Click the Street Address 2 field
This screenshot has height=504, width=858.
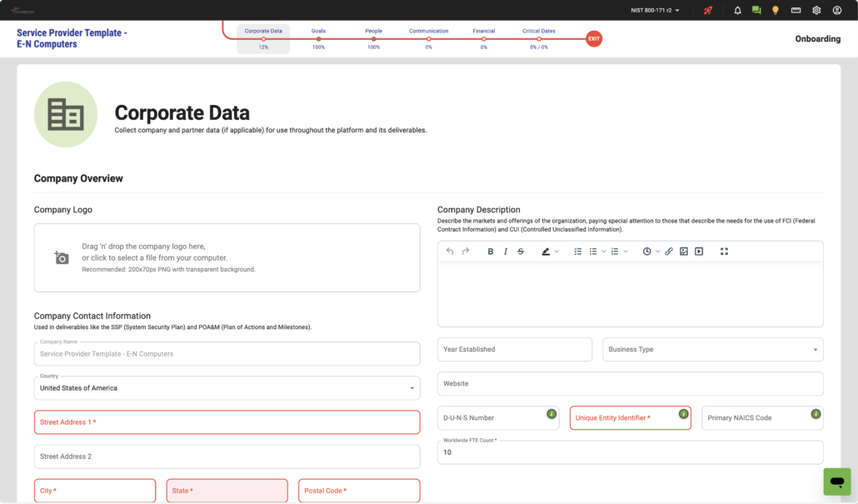click(227, 457)
